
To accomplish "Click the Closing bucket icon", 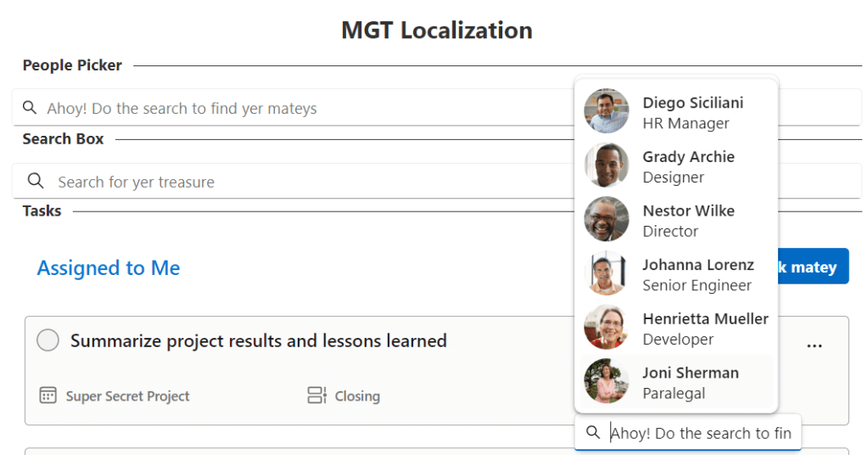I will 317,396.
